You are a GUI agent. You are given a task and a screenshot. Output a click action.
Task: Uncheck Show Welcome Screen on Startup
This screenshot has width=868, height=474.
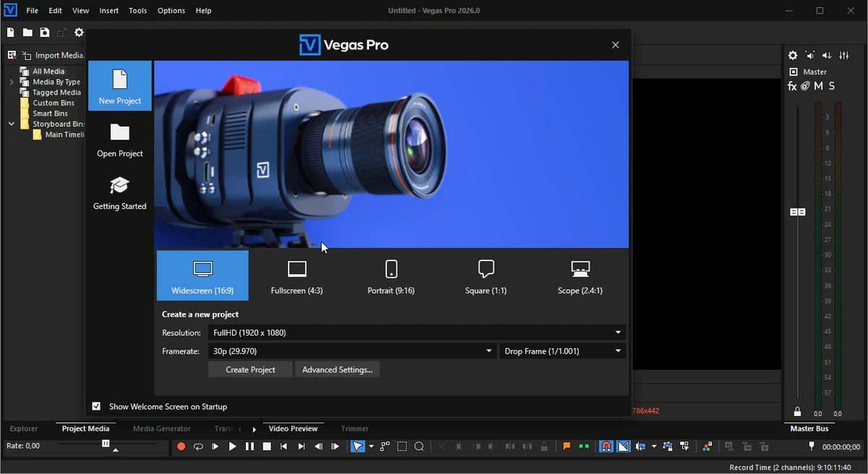pos(96,407)
